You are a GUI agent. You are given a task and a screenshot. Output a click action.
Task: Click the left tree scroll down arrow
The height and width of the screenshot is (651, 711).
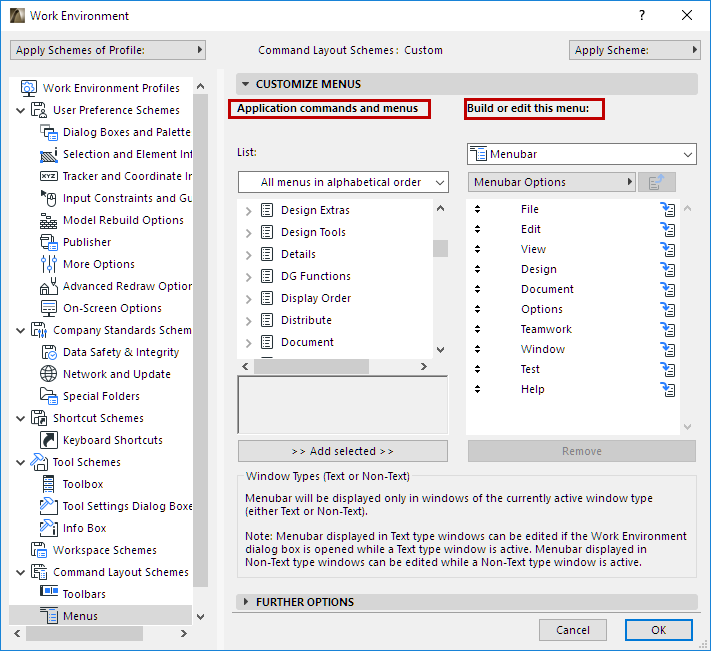[x=200, y=617]
